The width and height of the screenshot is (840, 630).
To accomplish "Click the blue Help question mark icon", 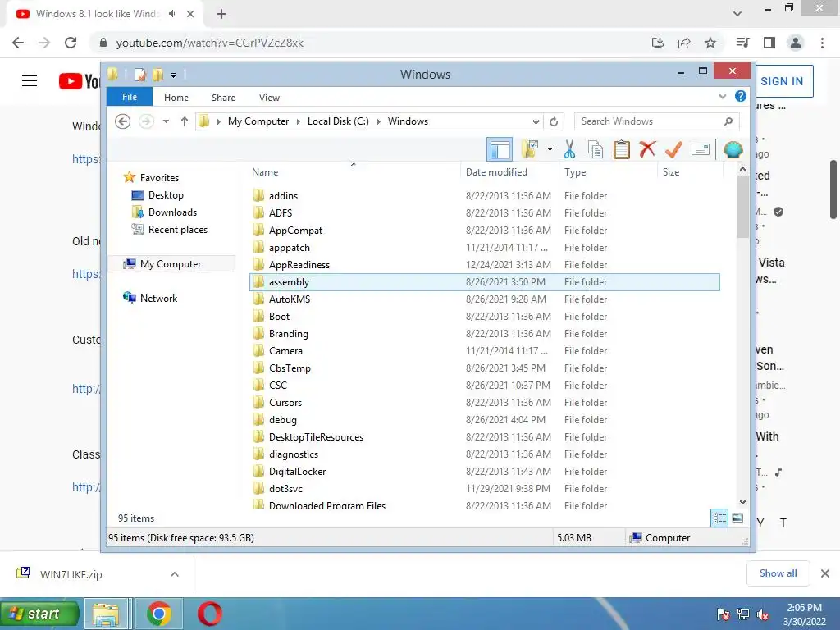I will coord(741,97).
